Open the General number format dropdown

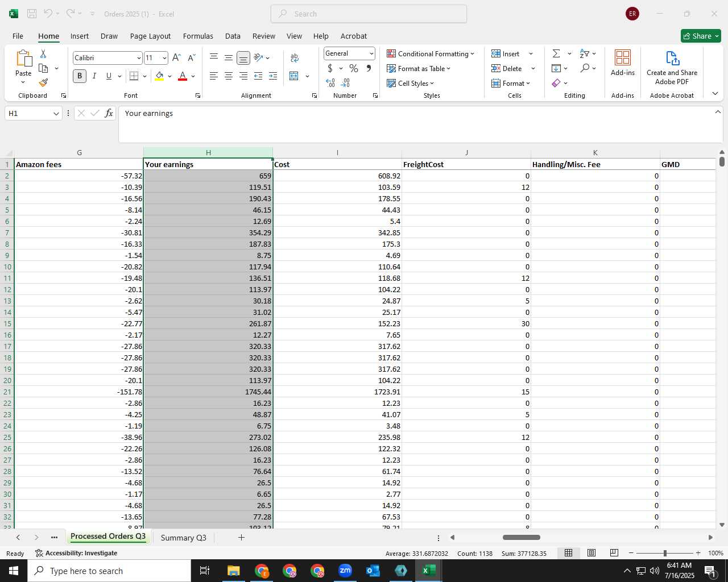click(371, 53)
